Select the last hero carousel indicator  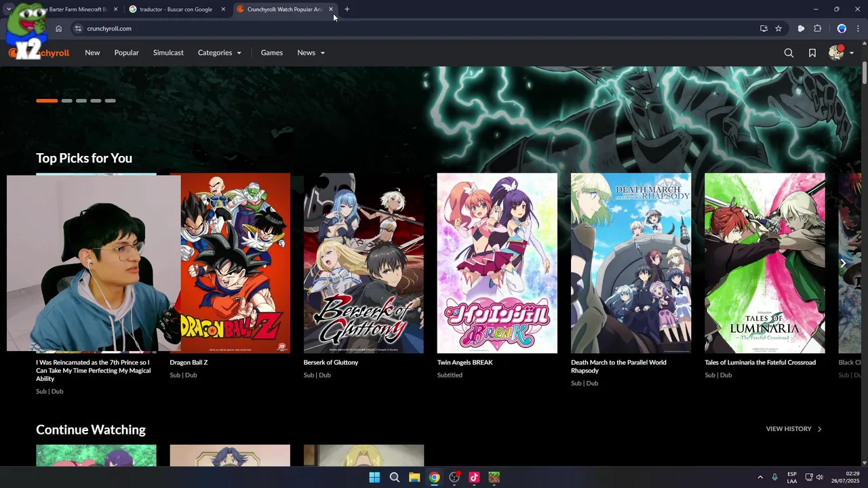tap(111, 100)
